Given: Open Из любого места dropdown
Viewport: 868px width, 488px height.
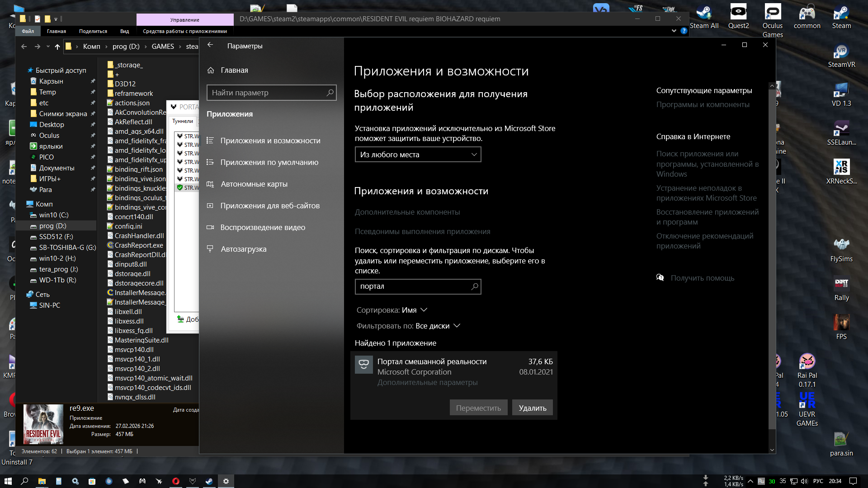Looking at the screenshot, I should tap(418, 155).
